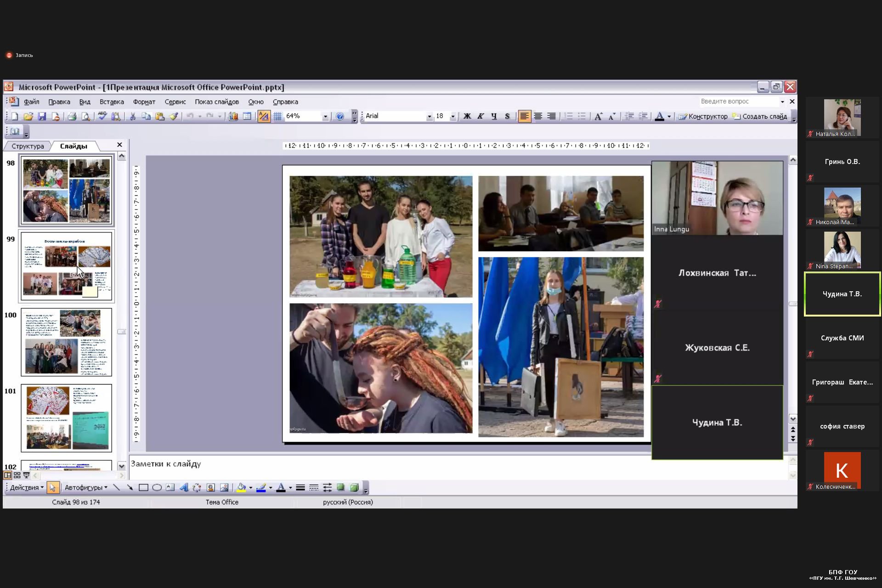Insert picture from file icon
Image resolution: width=882 pixels, height=588 pixels.
(x=224, y=488)
